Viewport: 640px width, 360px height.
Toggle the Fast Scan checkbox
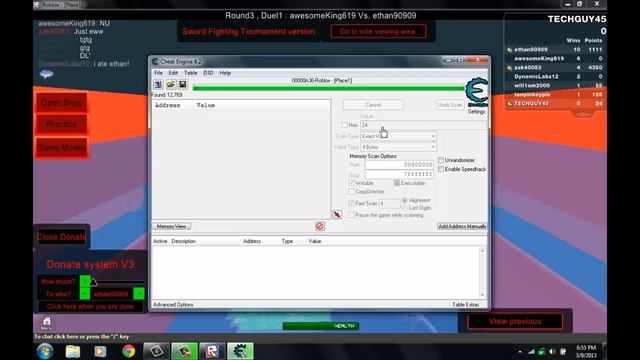(x=351, y=203)
